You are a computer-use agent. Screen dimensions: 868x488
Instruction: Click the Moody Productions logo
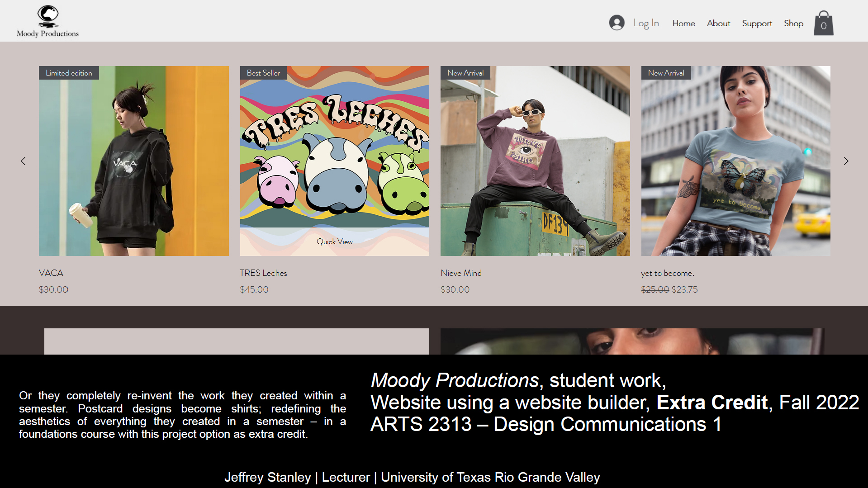[47, 21]
